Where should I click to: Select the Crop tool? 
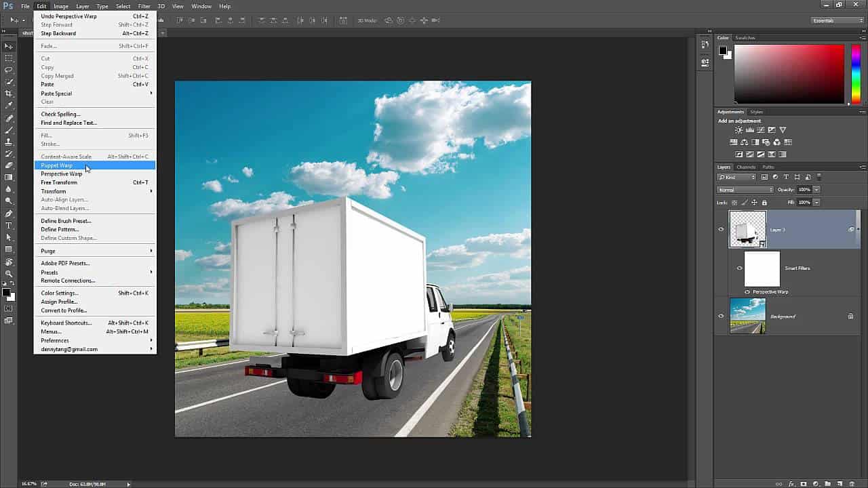[x=9, y=94]
